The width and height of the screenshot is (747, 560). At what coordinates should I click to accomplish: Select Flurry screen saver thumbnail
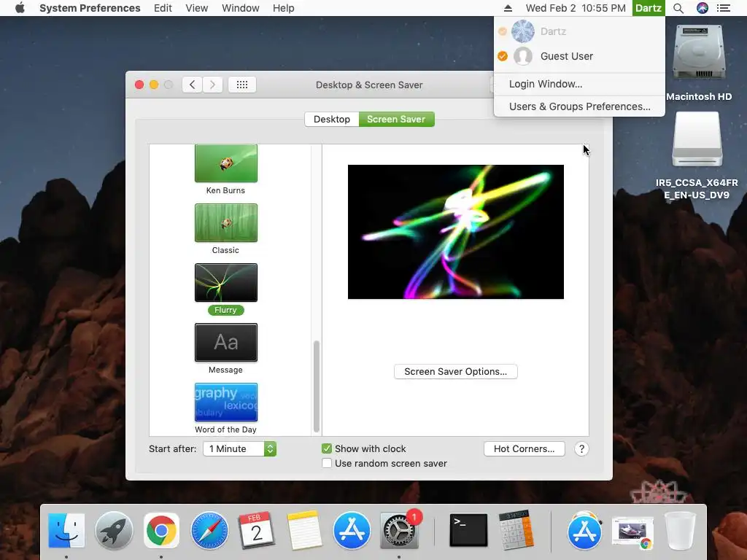[x=226, y=282]
